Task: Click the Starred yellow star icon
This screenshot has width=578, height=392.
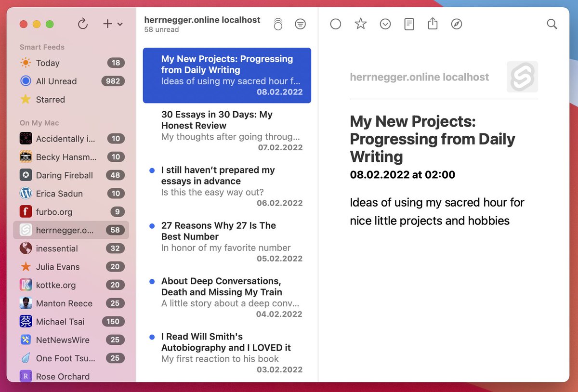Action: pyautogui.click(x=26, y=99)
